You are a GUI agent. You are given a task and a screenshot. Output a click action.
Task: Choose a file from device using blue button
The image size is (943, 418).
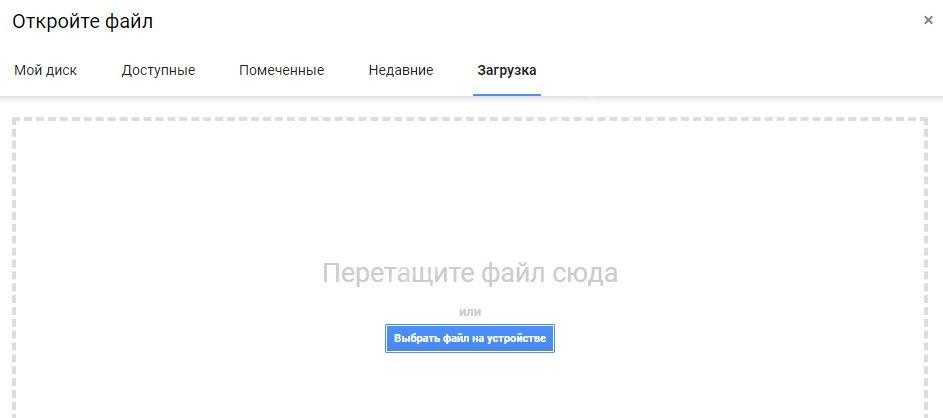click(469, 339)
